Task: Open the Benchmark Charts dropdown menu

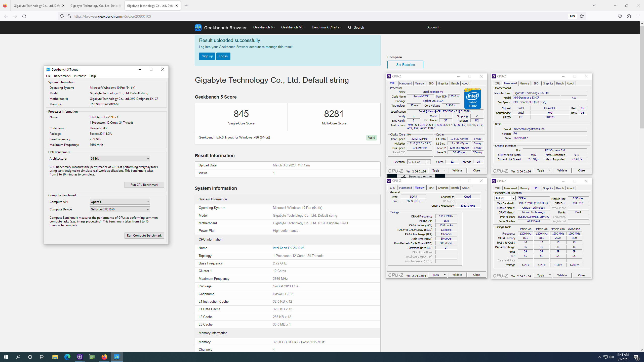Action: (327, 27)
